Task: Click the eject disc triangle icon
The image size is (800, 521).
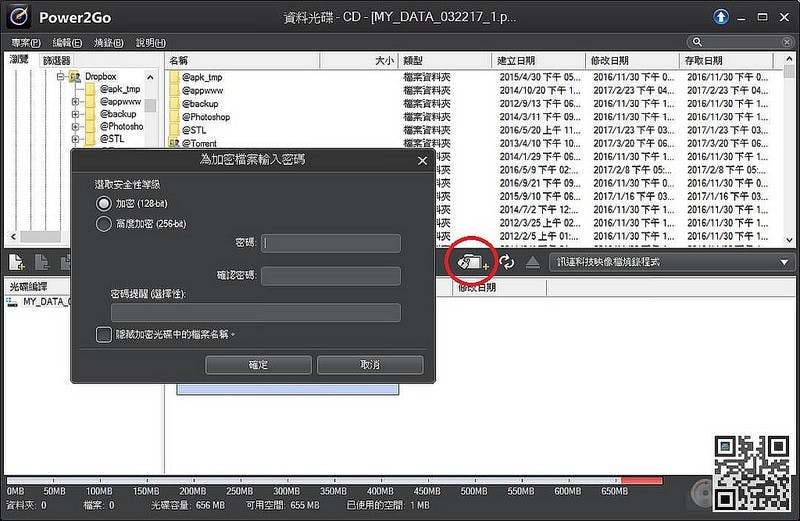Action: click(x=532, y=262)
